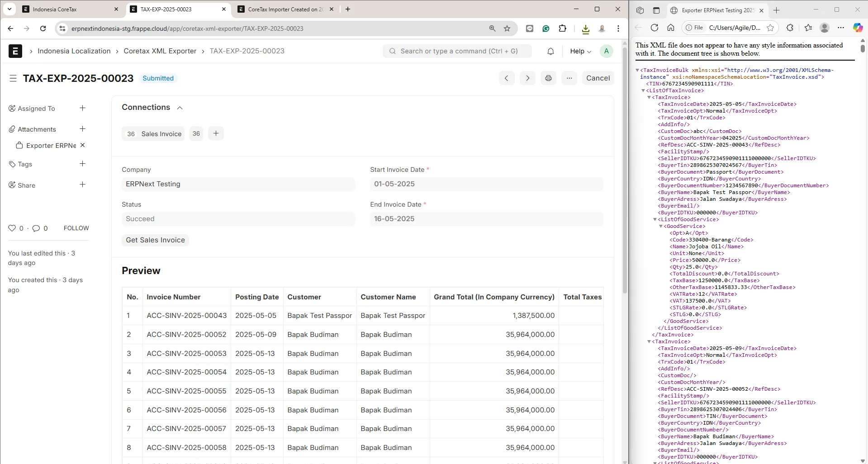Like the document with heart icon
Image resolution: width=868 pixels, height=464 pixels.
[12, 228]
